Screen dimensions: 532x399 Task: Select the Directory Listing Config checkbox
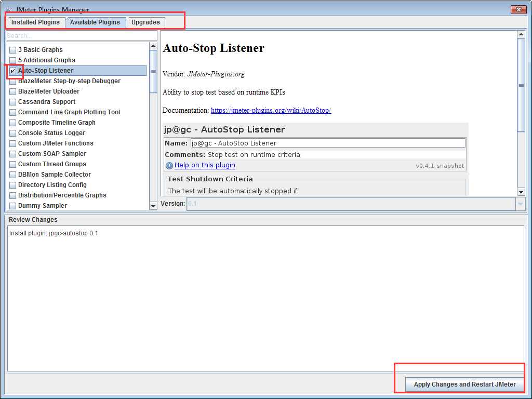[x=13, y=185]
